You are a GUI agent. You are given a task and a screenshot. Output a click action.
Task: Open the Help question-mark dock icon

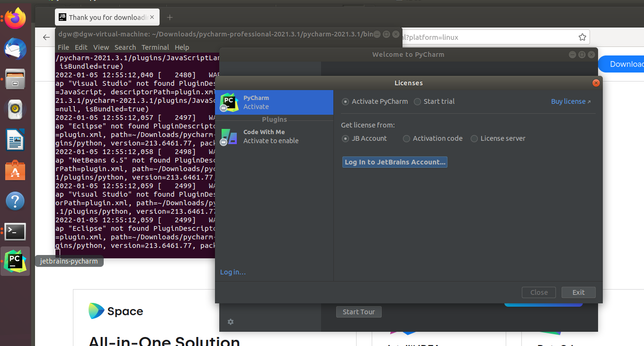pyautogui.click(x=15, y=200)
